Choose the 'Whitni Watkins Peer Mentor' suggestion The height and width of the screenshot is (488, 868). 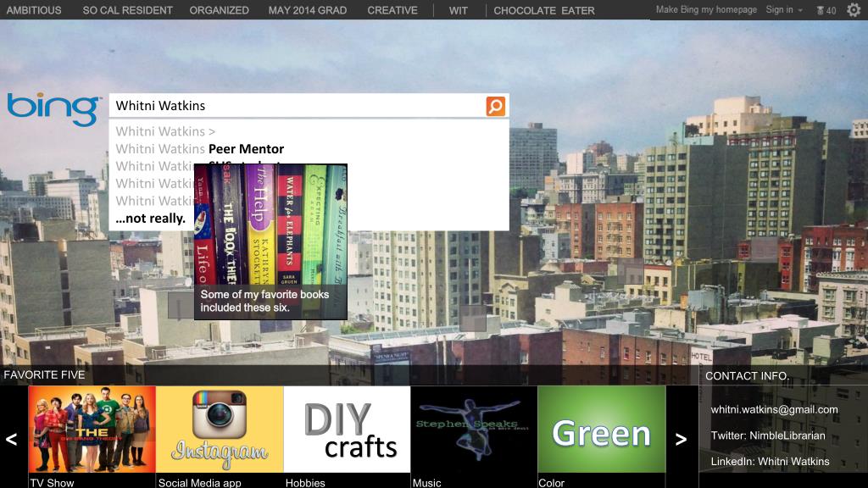point(199,149)
